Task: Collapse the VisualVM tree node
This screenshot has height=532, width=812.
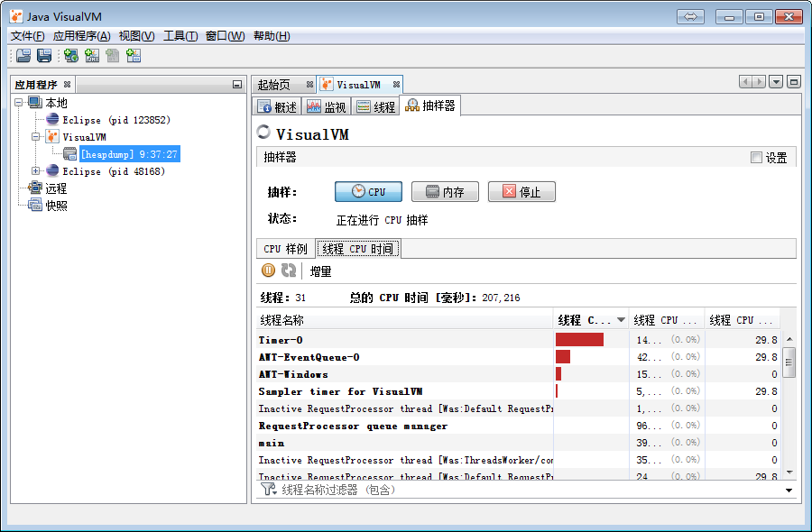Action: point(36,137)
